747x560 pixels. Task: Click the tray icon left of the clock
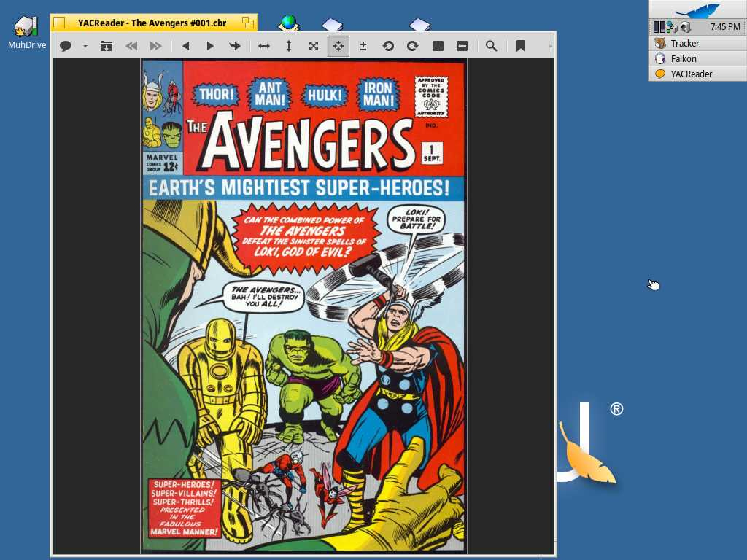[686, 27]
